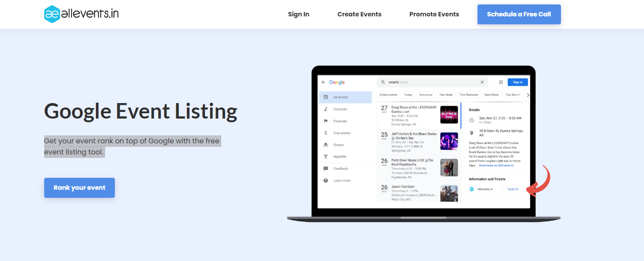The width and height of the screenshot is (644, 261).
Task: Click the highlighted description about ranking on Google
Action: point(132,146)
